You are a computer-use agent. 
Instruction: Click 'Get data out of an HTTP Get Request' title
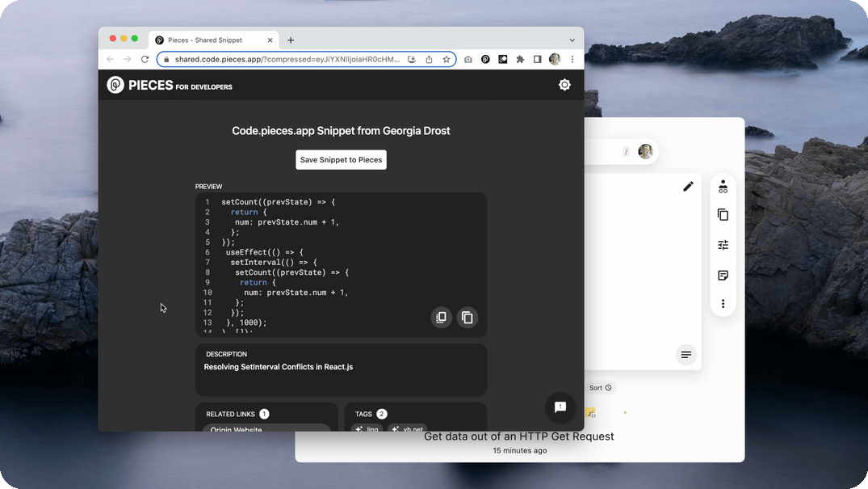click(x=519, y=436)
